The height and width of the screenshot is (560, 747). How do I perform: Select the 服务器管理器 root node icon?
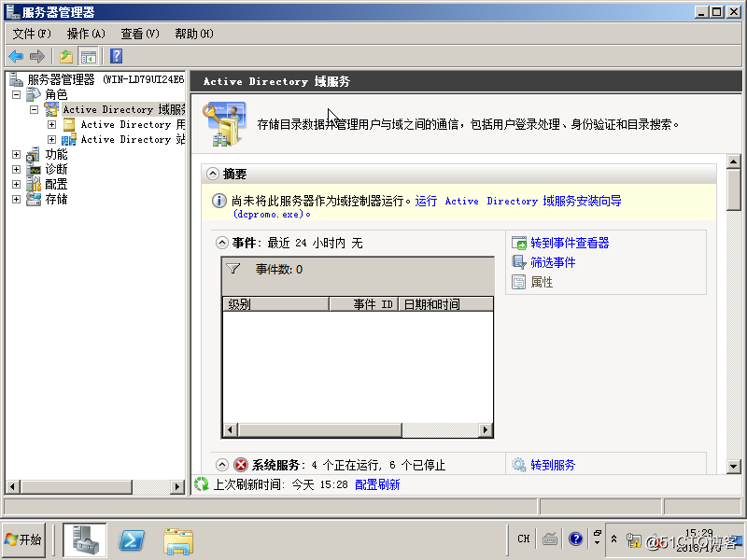click(x=16, y=79)
